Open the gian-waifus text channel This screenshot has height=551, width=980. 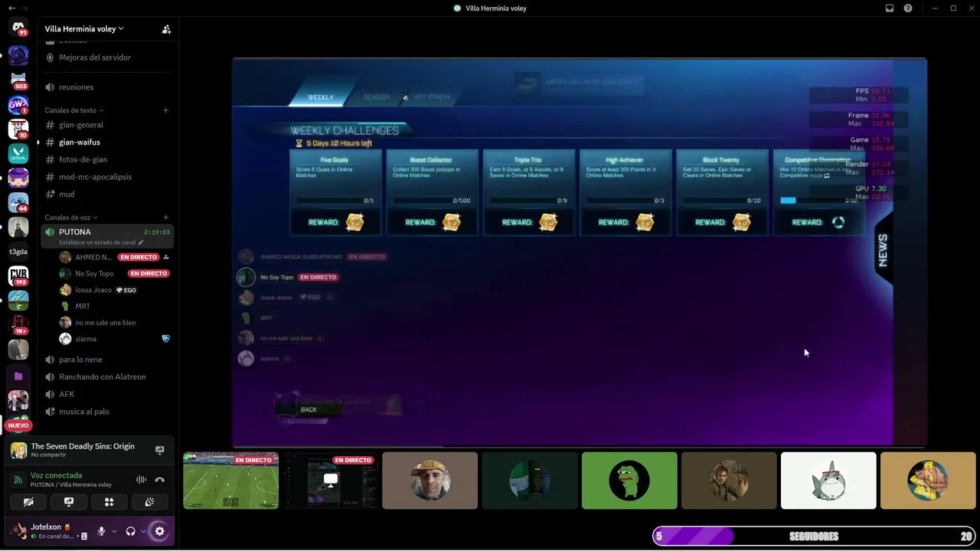pos(107,142)
